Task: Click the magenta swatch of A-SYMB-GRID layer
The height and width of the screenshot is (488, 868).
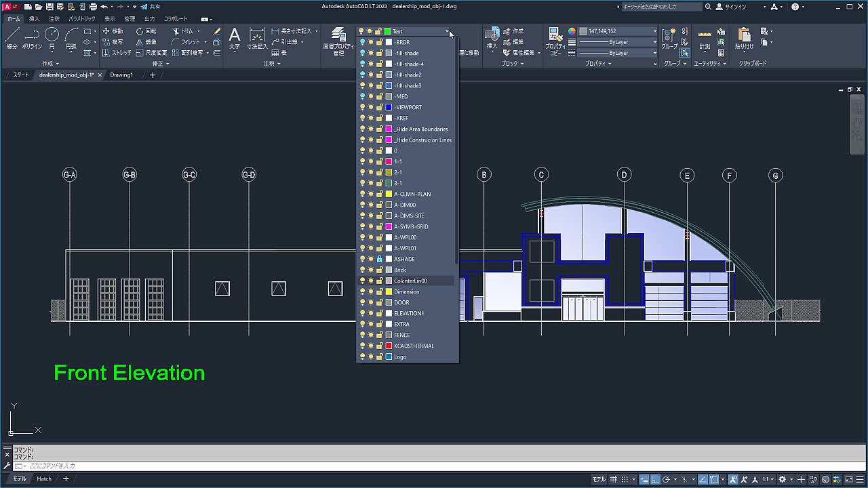Action: 389,226
